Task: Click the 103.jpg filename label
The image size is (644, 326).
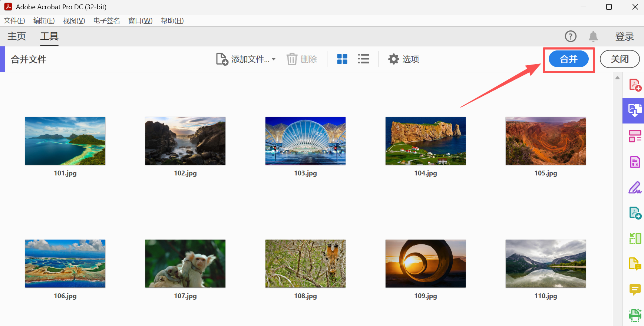Action: coord(306,173)
